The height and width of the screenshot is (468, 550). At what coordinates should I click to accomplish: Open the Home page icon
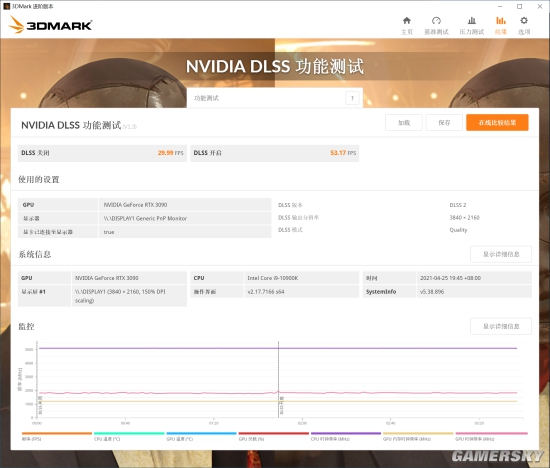pyautogui.click(x=407, y=21)
